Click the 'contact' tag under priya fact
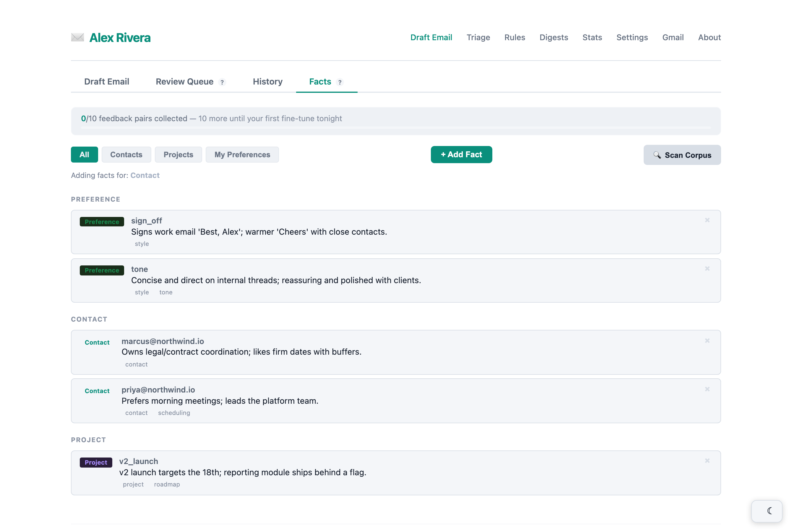The width and height of the screenshot is (792, 532). click(x=136, y=413)
